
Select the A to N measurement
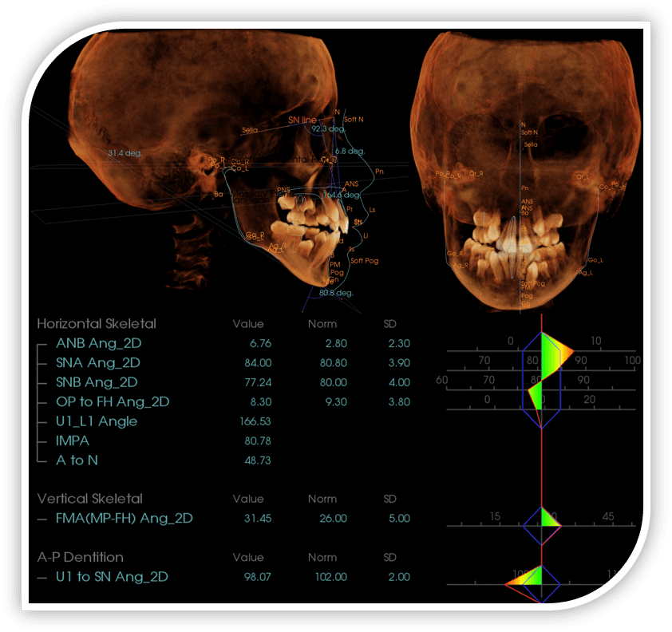click(77, 460)
